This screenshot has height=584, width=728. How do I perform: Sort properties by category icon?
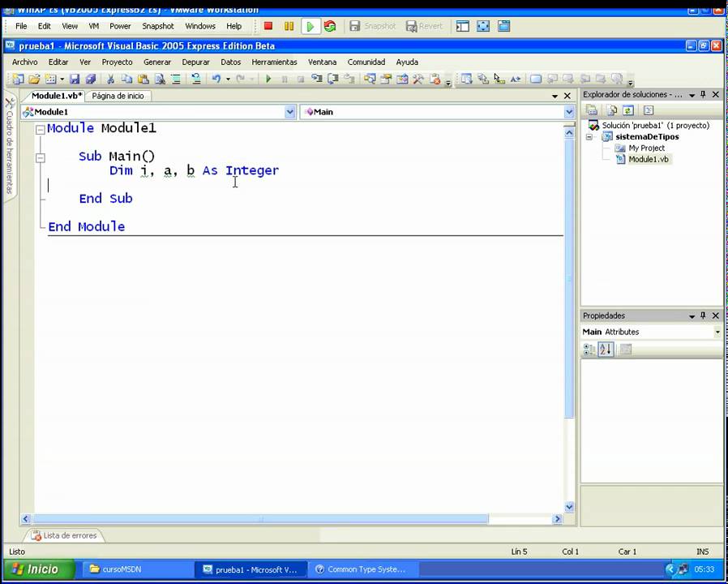click(589, 350)
